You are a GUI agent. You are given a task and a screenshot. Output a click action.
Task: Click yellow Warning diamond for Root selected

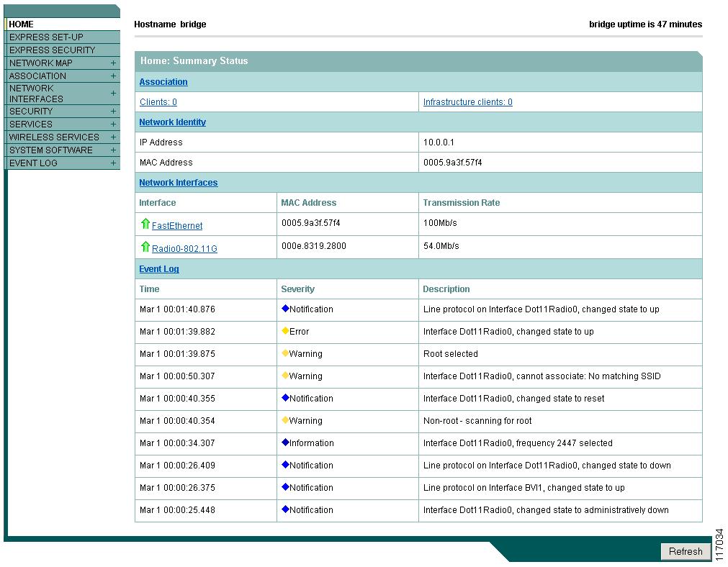285,353
